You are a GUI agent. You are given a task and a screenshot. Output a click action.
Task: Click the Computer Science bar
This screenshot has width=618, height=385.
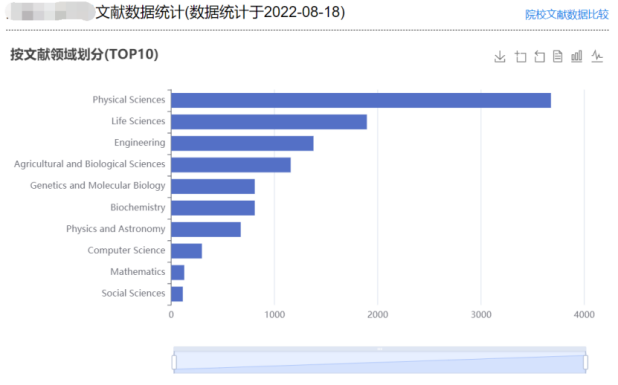pos(187,251)
